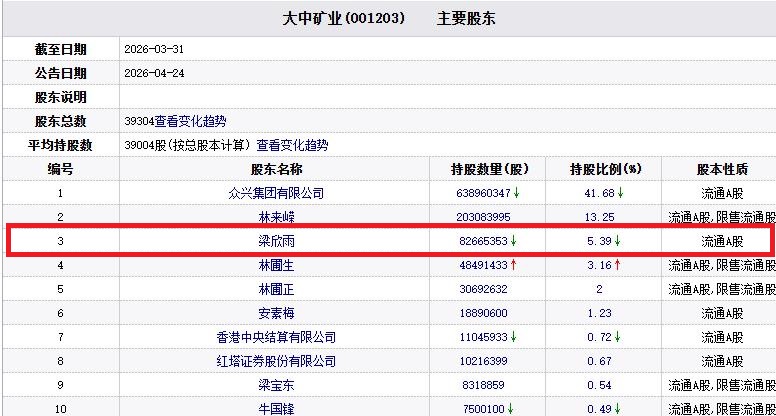Select percentage 1.23 in row 6
The width and height of the screenshot is (776, 416).
pos(599,314)
